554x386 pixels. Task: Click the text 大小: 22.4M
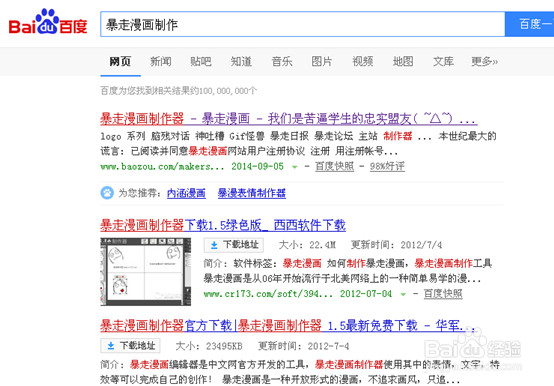[307, 245]
